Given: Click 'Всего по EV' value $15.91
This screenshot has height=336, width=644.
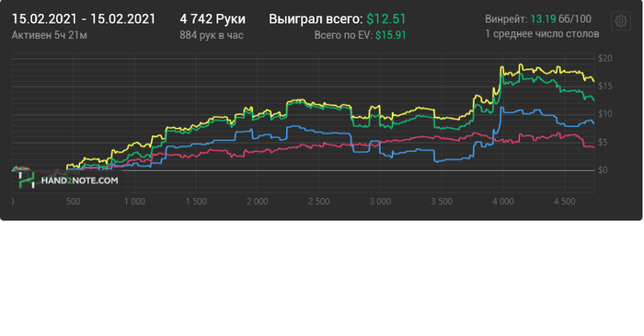Looking at the screenshot, I should click(x=391, y=35).
